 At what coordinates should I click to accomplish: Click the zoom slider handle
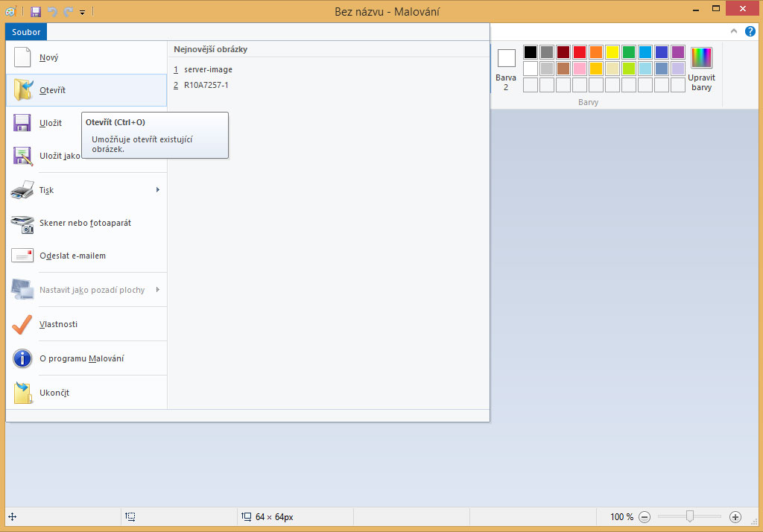(689, 516)
